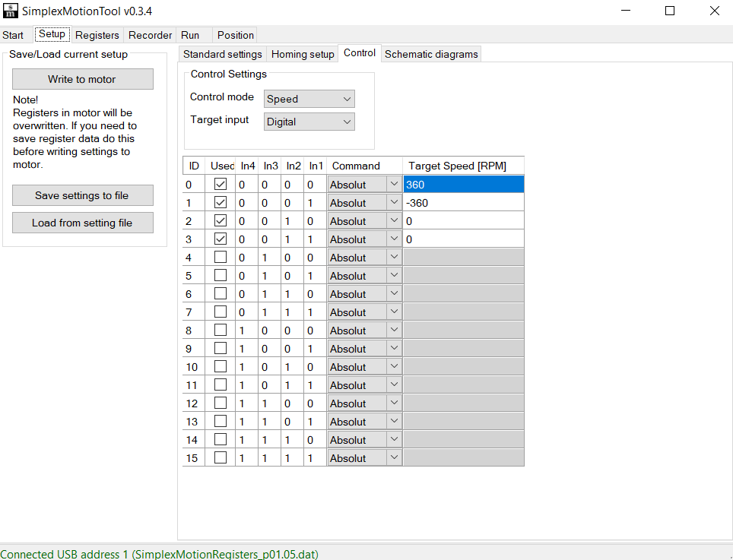This screenshot has width=733, height=560.
Task: Enable the Used checkbox for row ID 15
Action: click(220, 457)
